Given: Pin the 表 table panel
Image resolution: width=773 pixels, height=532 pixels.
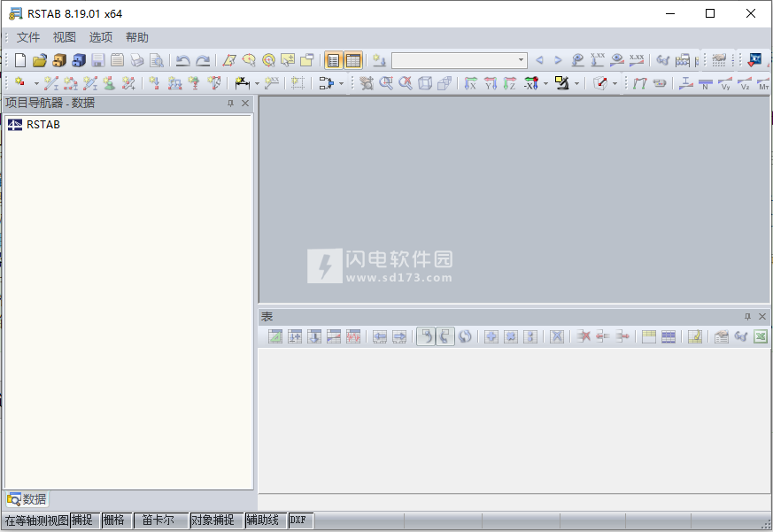Looking at the screenshot, I should [747, 317].
